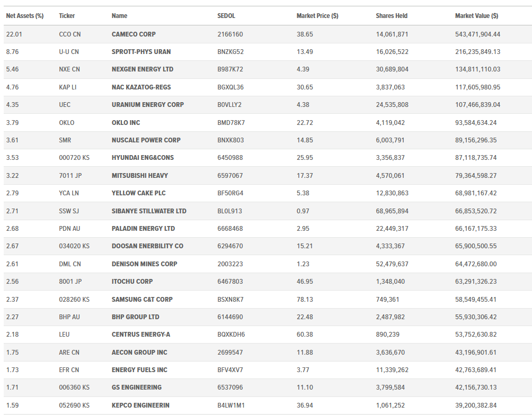Image resolution: width=532 pixels, height=415 pixels.
Task: Click the GS ENGINEERING name
Action: (x=136, y=387)
